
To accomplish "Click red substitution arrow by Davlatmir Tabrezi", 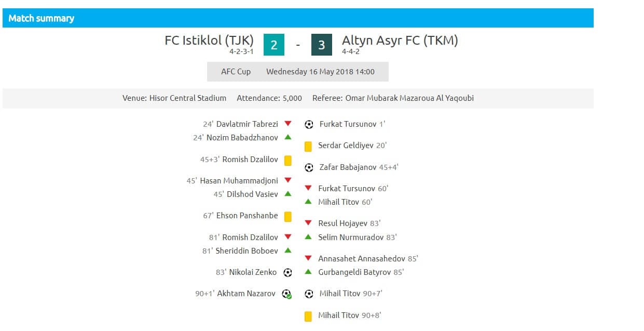I will (288, 124).
